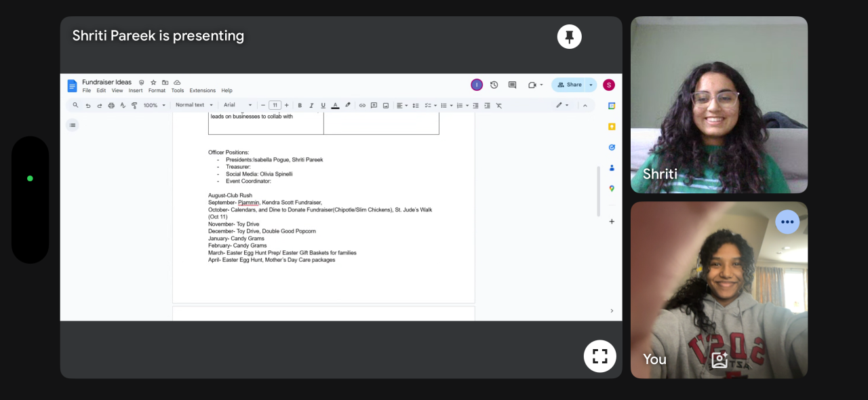Apply visual effects on your video tile
The image size is (868, 400).
click(719, 360)
